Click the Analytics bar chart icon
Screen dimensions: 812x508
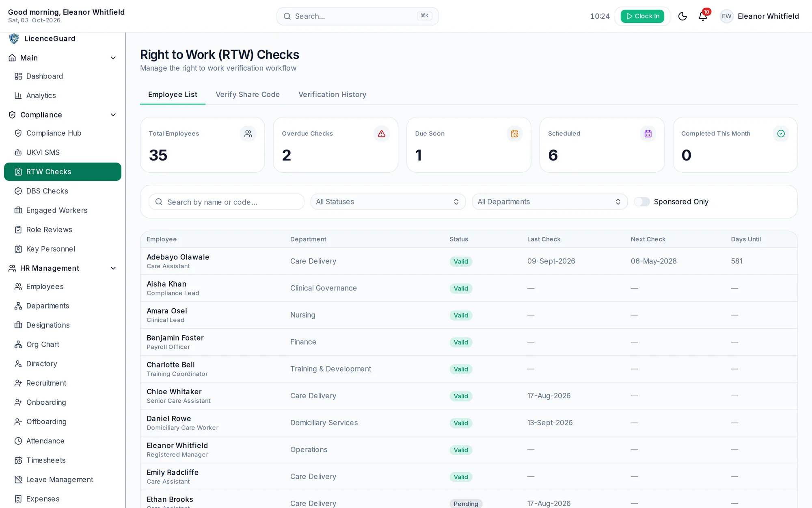click(x=18, y=96)
